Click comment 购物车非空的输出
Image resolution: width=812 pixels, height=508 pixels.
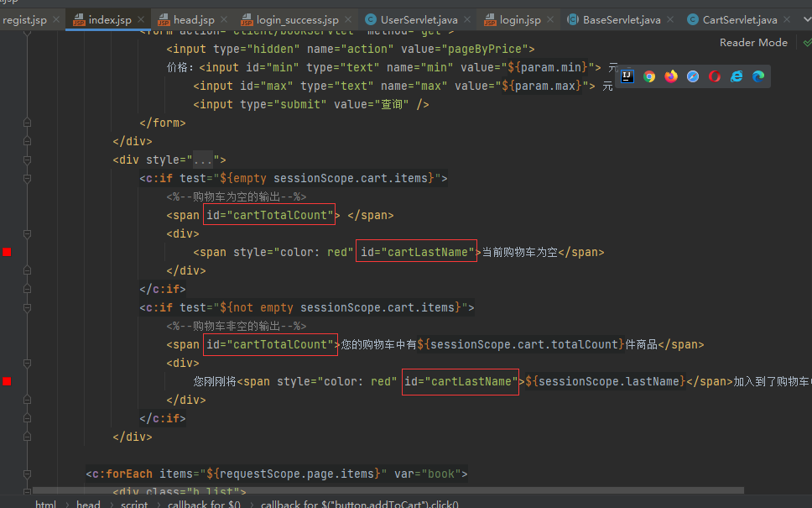(x=237, y=326)
